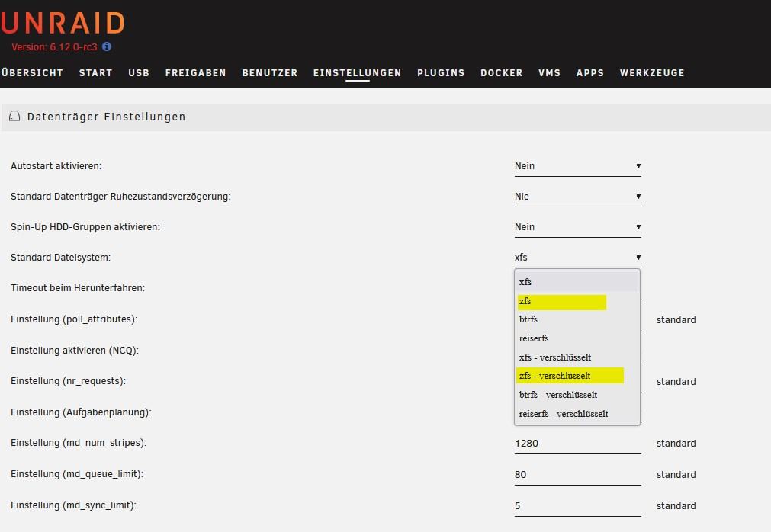Open Autostart aktivieren dropdown
The image size is (771, 532).
click(x=578, y=166)
